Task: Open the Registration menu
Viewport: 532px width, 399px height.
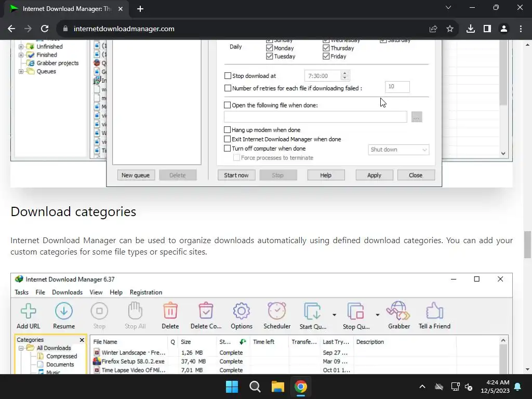Action: point(146,292)
